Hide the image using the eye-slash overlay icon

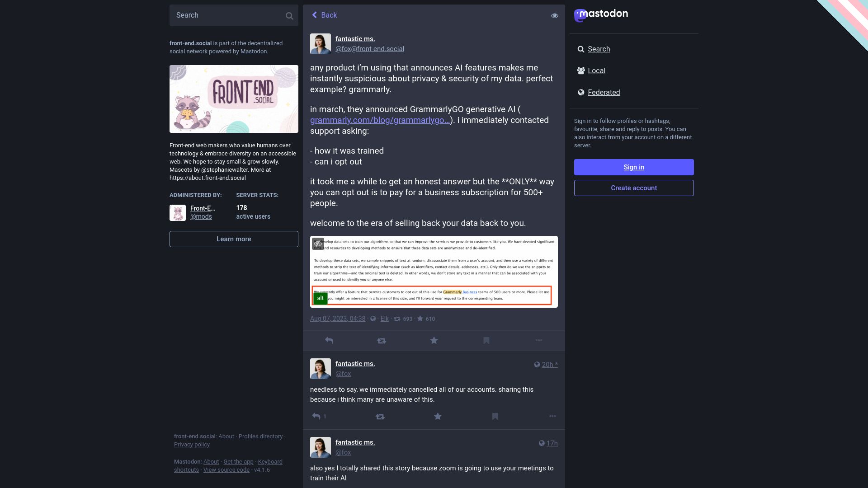click(x=318, y=244)
